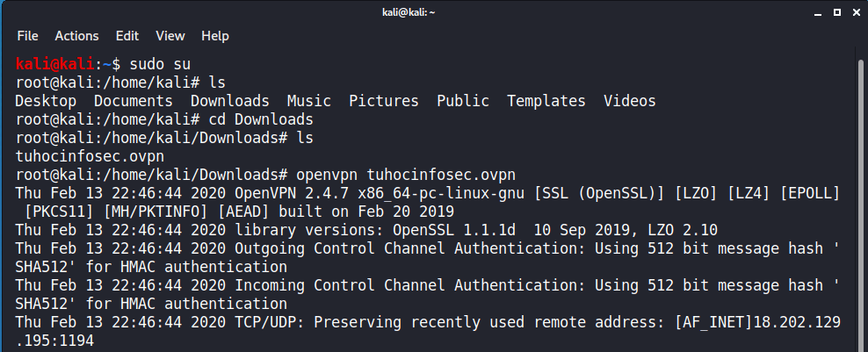Click "Downloads" in the directory listing
Image resolution: width=868 pixels, height=352 pixels.
pyautogui.click(x=230, y=101)
